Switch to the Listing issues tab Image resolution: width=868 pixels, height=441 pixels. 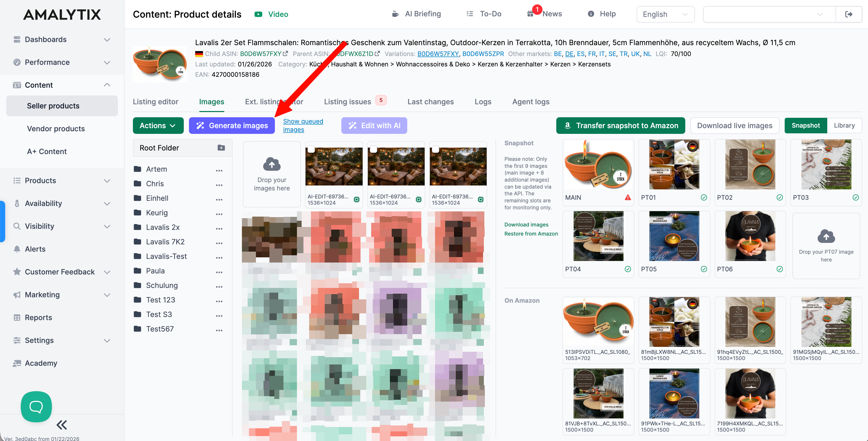tap(347, 101)
